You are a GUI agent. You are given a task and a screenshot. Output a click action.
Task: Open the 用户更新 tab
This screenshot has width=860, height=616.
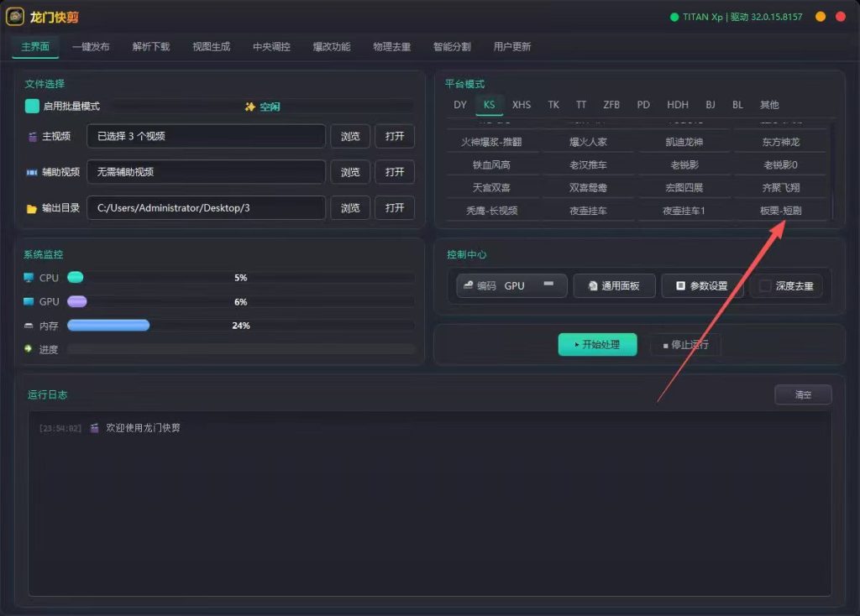[512, 47]
